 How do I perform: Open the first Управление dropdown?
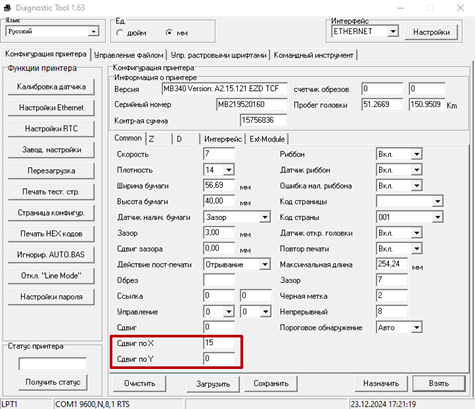[x=229, y=312]
